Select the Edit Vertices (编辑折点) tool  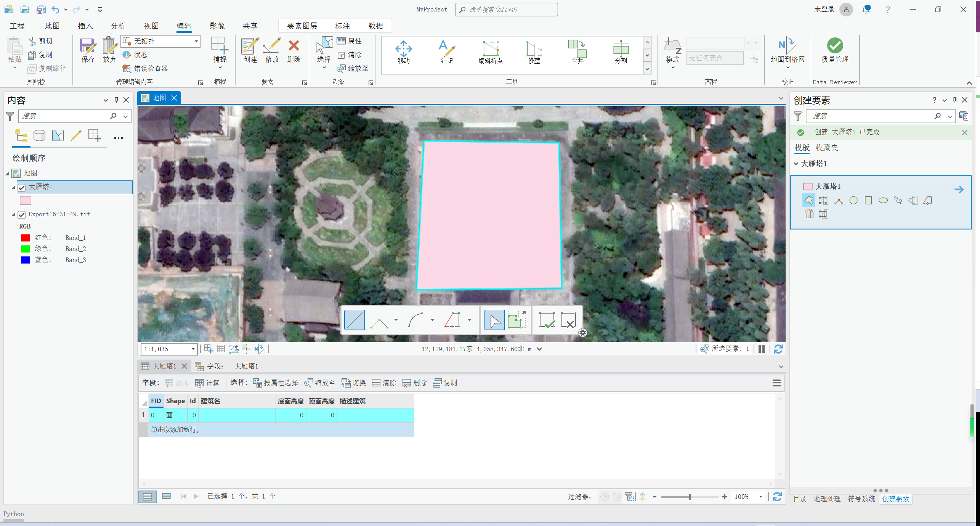(491, 52)
